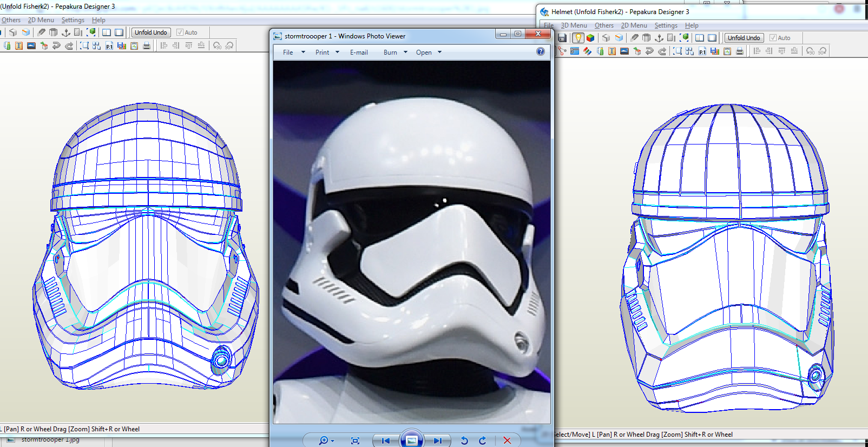Click Unfold Undo button in left Pepakura window
The height and width of the screenshot is (447, 868).
pos(150,32)
